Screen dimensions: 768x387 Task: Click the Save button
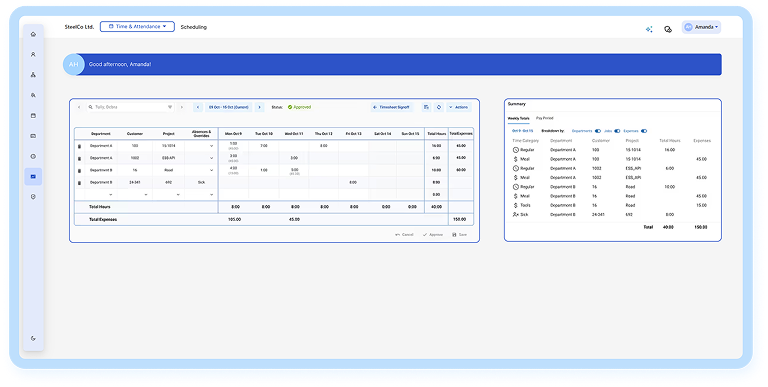pos(459,235)
